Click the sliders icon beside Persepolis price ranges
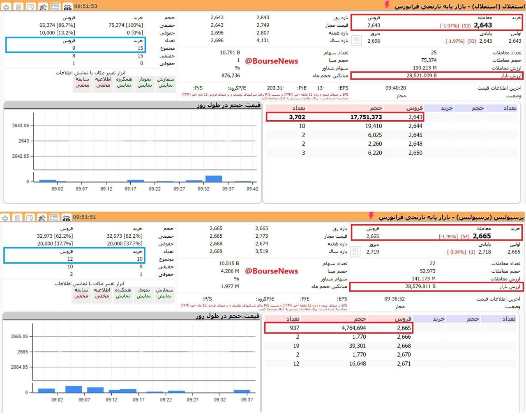 355,251
